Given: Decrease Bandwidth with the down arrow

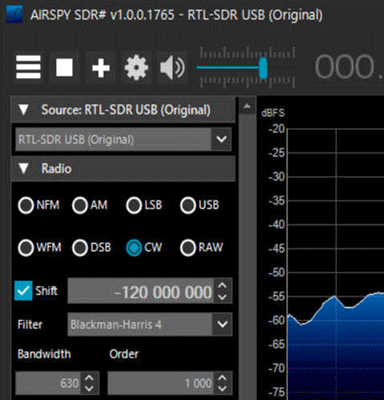Looking at the screenshot, I should coord(89,388).
